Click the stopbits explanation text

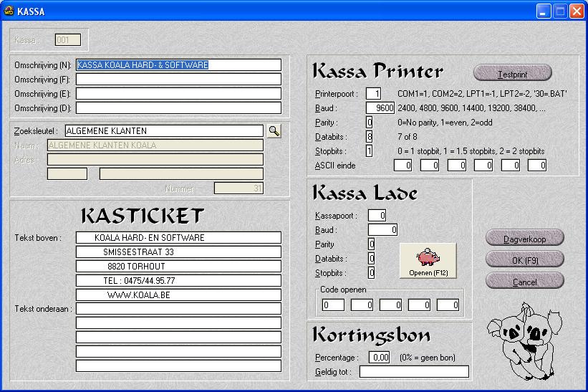[471, 151]
